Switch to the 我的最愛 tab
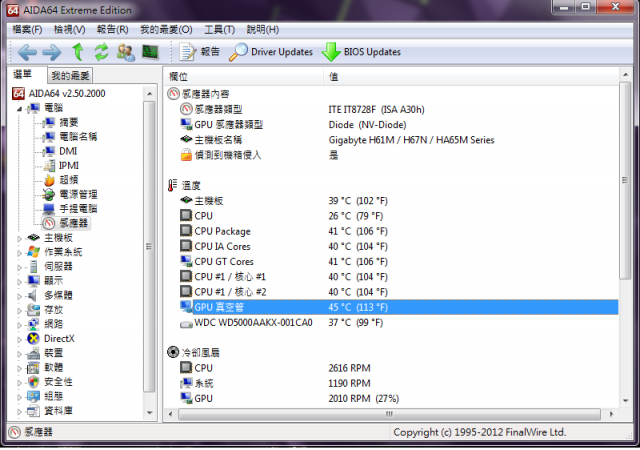This screenshot has width=640, height=450. click(x=70, y=76)
